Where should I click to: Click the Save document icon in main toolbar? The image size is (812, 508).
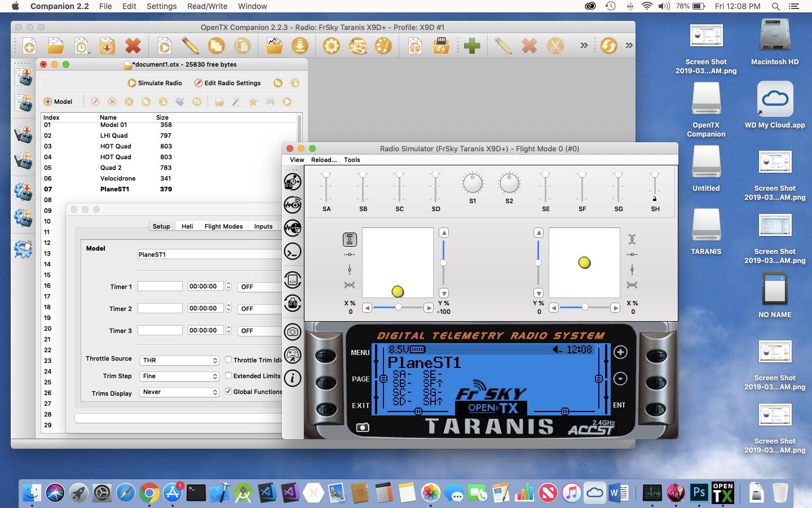pos(107,46)
